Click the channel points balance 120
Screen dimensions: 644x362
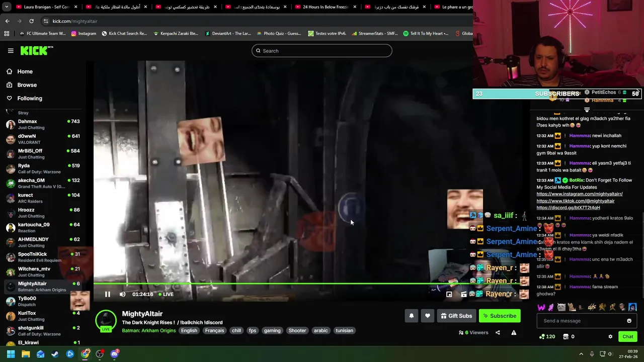pos(547,336)
